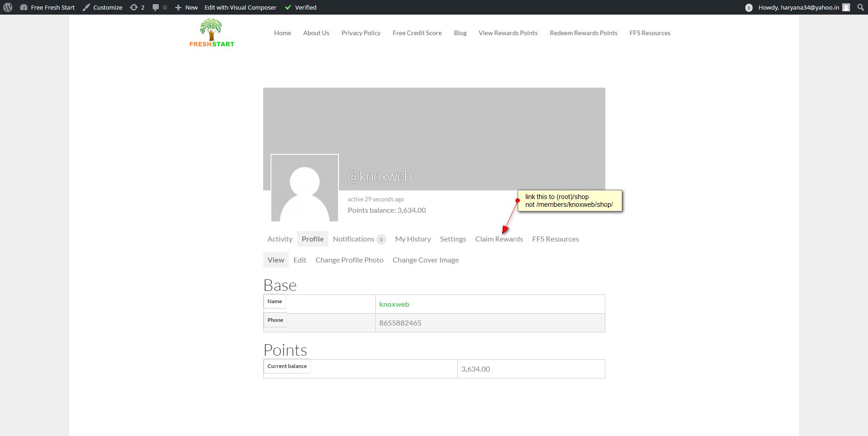The image size is (868, 436).
Task: Click the Name field label
Action: tap(275, 301)
